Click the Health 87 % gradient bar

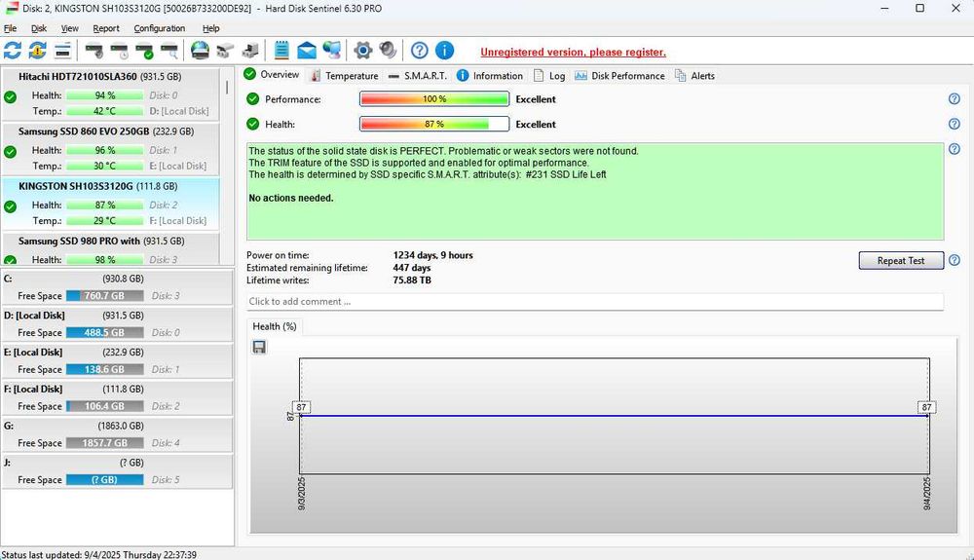434,124
